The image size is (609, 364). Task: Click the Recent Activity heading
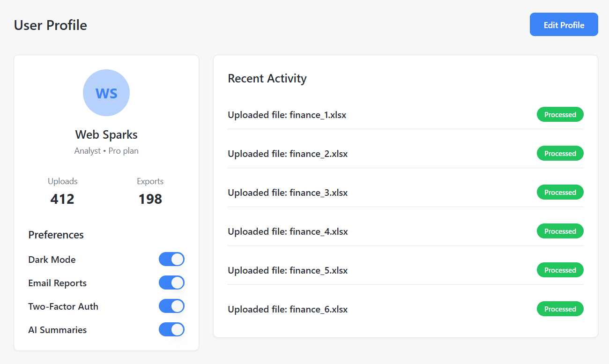coord(267,79)
